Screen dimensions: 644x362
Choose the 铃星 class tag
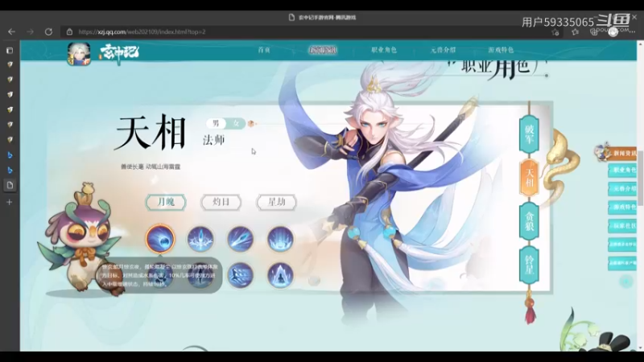529,265
